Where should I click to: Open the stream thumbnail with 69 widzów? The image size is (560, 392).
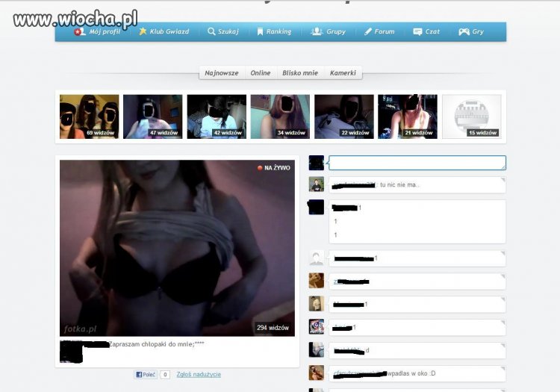[x=90, y=116]
